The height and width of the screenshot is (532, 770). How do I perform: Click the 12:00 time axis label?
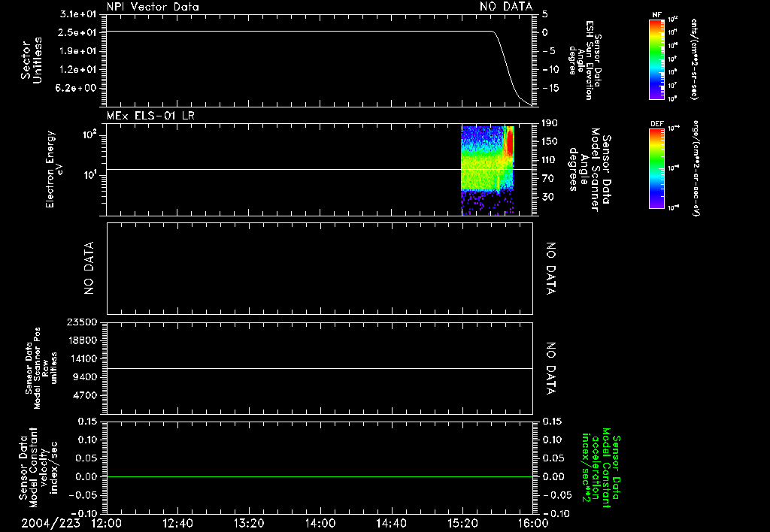tap(107, 523)
